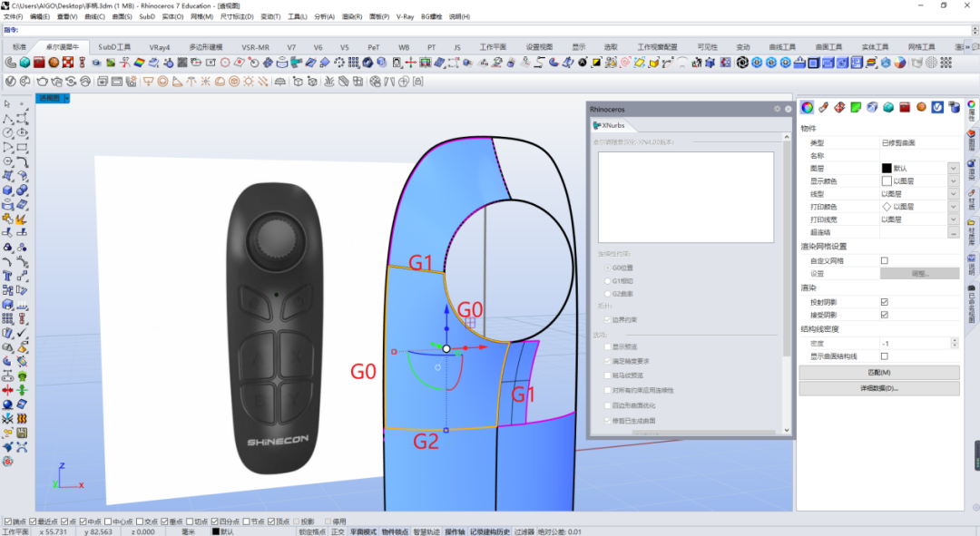Toggle the 最近点 nearest osnap checkbox

coord(34,521)
